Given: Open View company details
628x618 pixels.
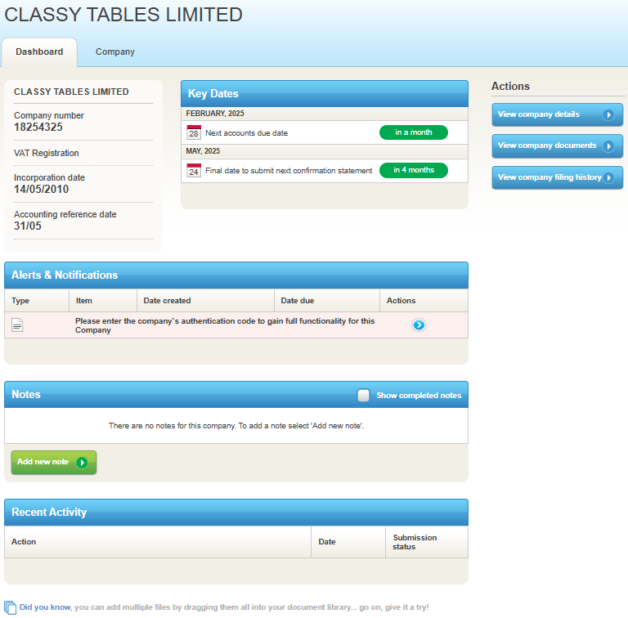Looking at the screenshot, I should (x=548, y=115).
